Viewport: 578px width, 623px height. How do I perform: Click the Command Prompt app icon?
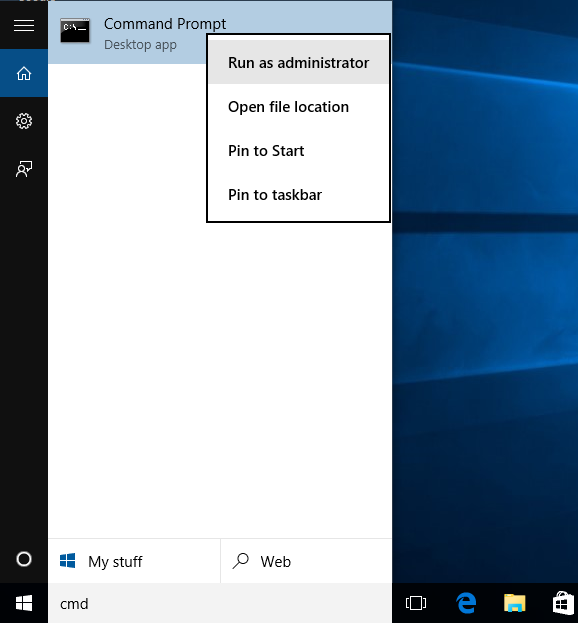[x=75, y=31]
